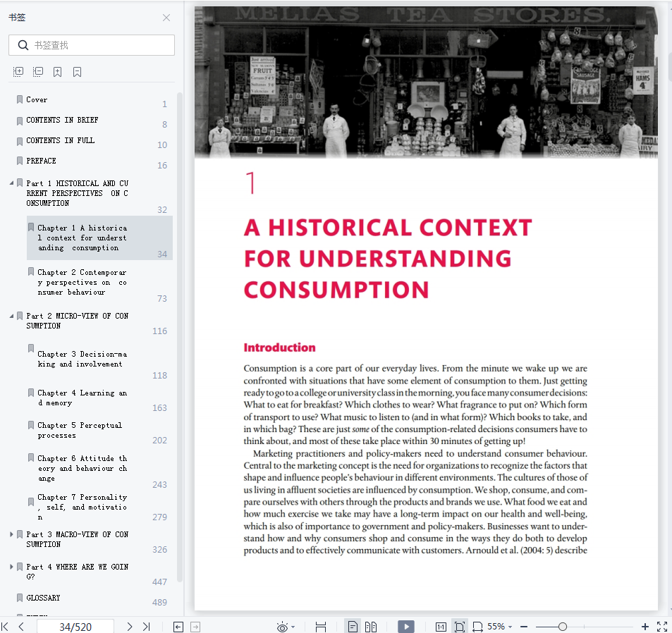Click the fit width icon

click(477, 627)
